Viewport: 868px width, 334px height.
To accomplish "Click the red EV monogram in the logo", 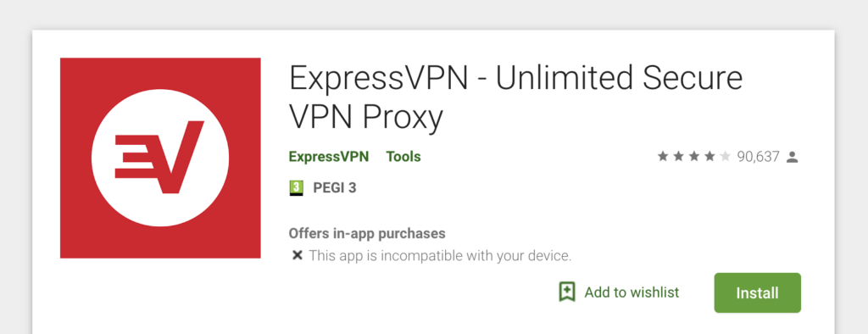I will pyautogui.click(x=159, y=158).
